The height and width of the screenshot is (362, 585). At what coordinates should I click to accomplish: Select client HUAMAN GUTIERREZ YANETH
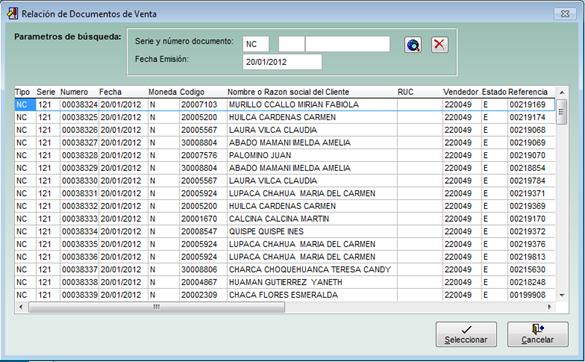click(x=285, y=282)
